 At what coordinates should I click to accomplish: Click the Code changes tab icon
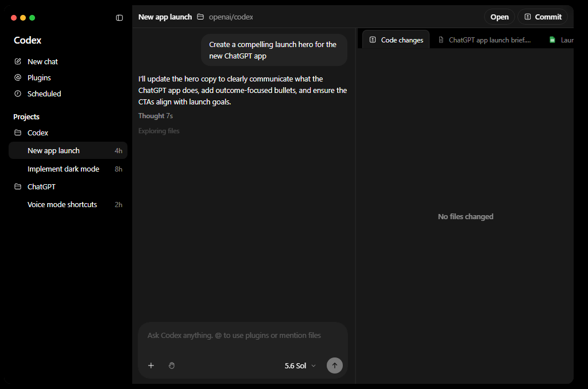point(373,40)
